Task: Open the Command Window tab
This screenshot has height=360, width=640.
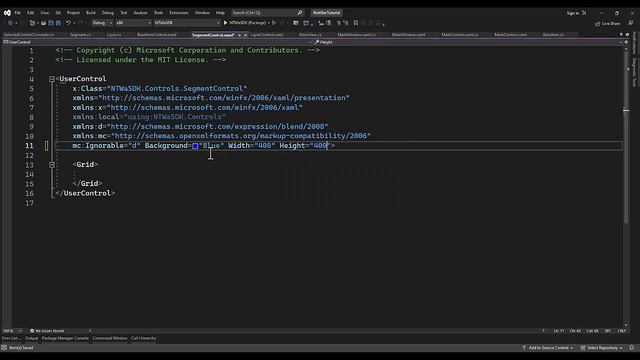Action: [110, 338]
